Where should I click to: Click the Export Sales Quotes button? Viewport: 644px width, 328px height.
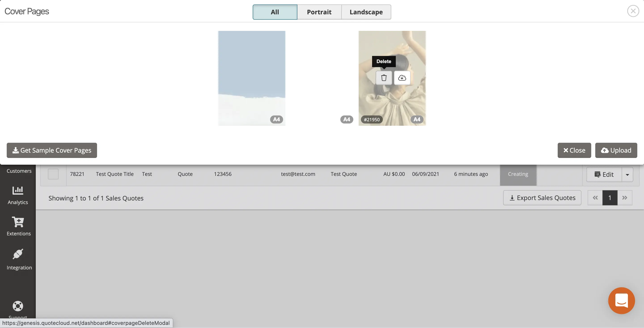coord(542,198)
